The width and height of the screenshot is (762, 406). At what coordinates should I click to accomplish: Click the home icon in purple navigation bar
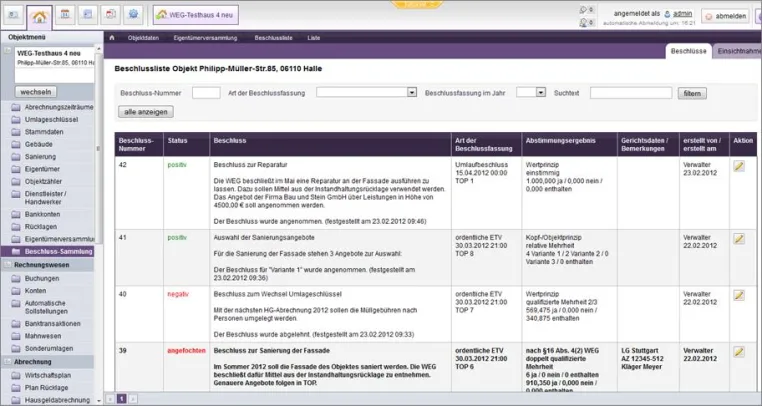(112, 37)
